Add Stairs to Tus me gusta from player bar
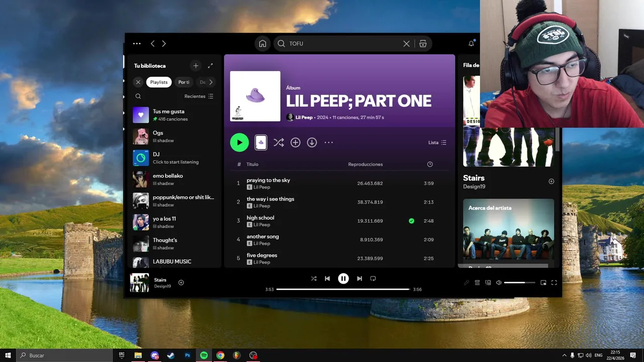The image size is (644, 362). point(181,283)
